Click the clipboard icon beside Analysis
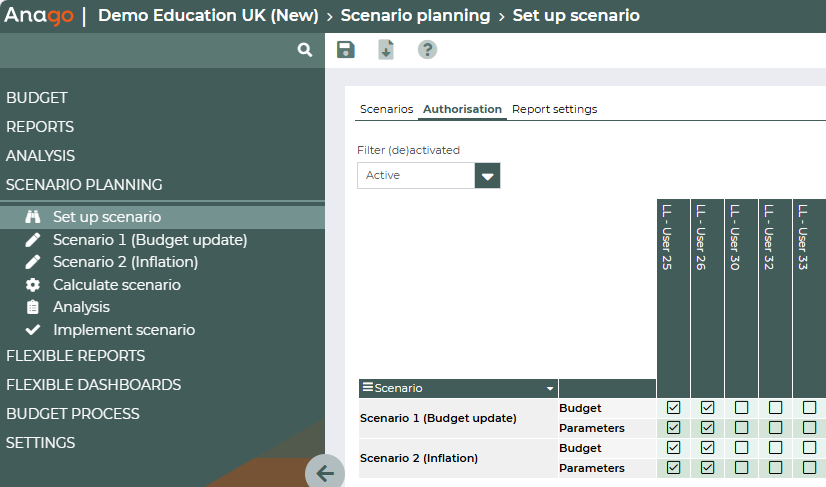The width and height of the screenshot is (826, 487). pyautogui.click(x=33, y=307)
